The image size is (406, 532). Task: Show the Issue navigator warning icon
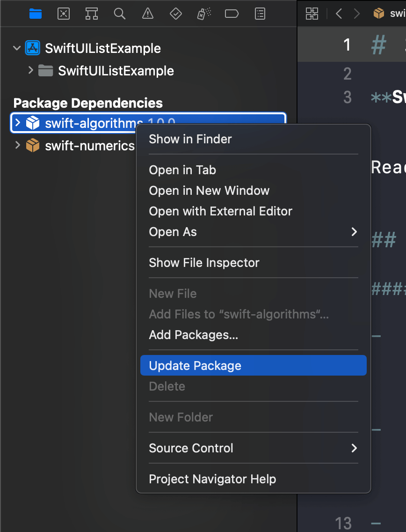[148, 14]
